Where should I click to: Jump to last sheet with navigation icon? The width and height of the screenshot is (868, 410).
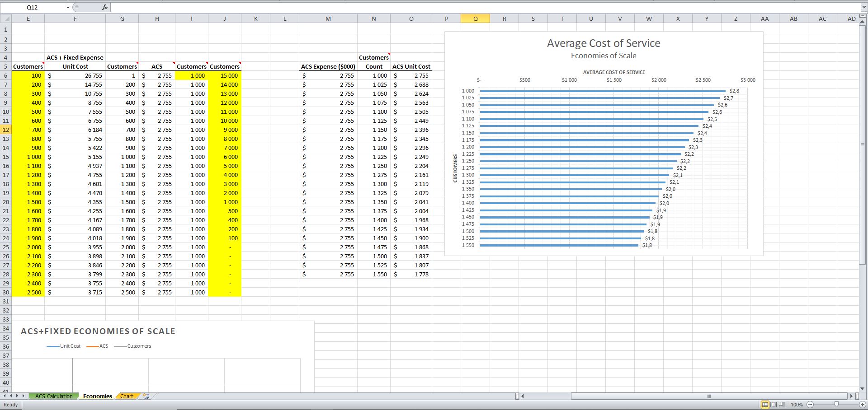(24, 396)
